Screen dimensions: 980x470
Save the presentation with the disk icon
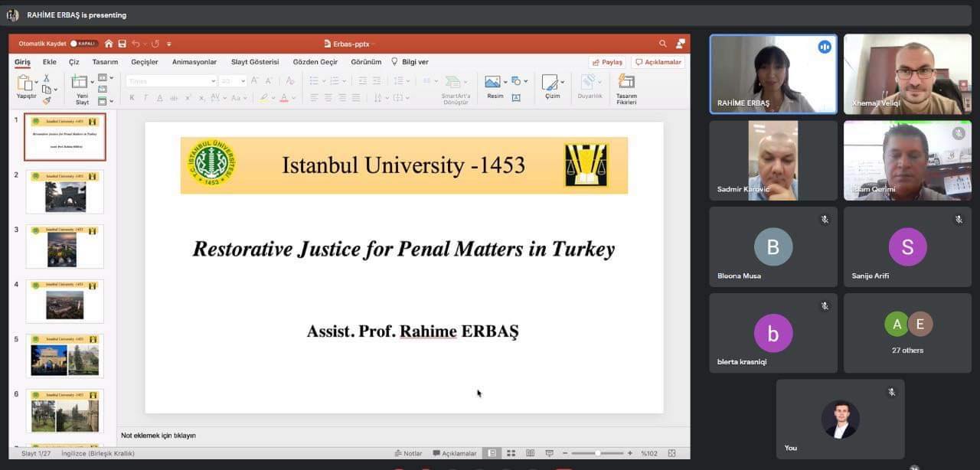tap(121, 44)
